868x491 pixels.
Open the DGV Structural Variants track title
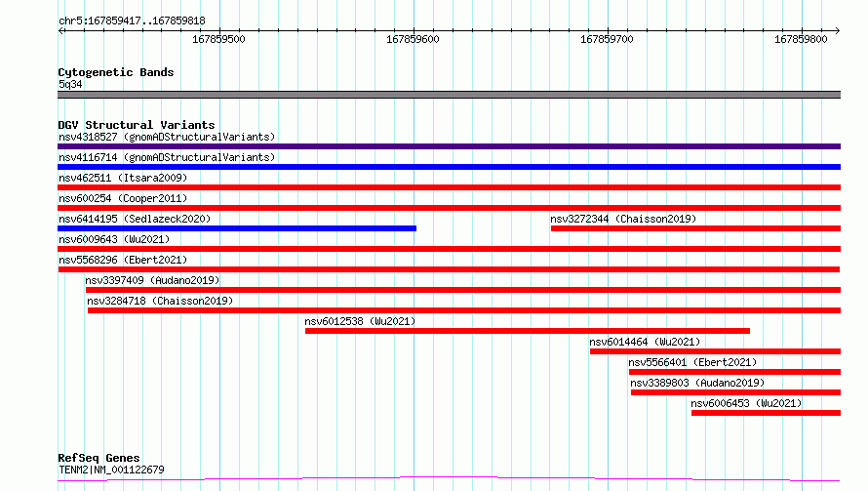tap(137, 125)
